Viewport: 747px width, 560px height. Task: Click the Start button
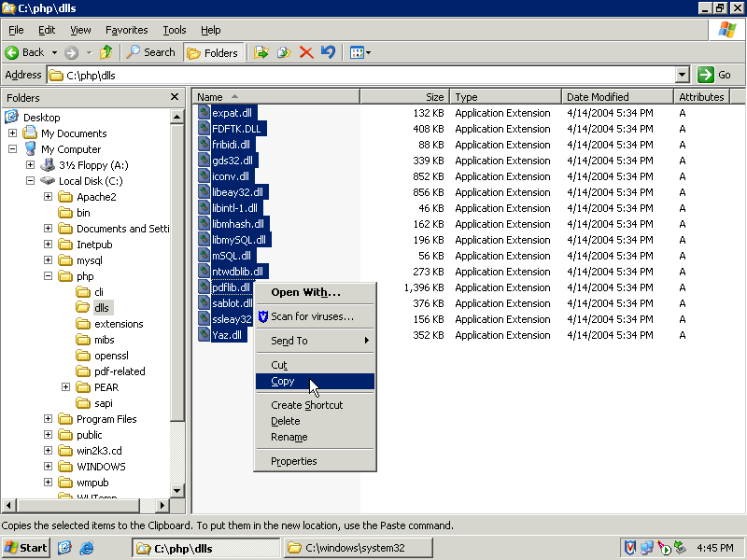(26, 548)
